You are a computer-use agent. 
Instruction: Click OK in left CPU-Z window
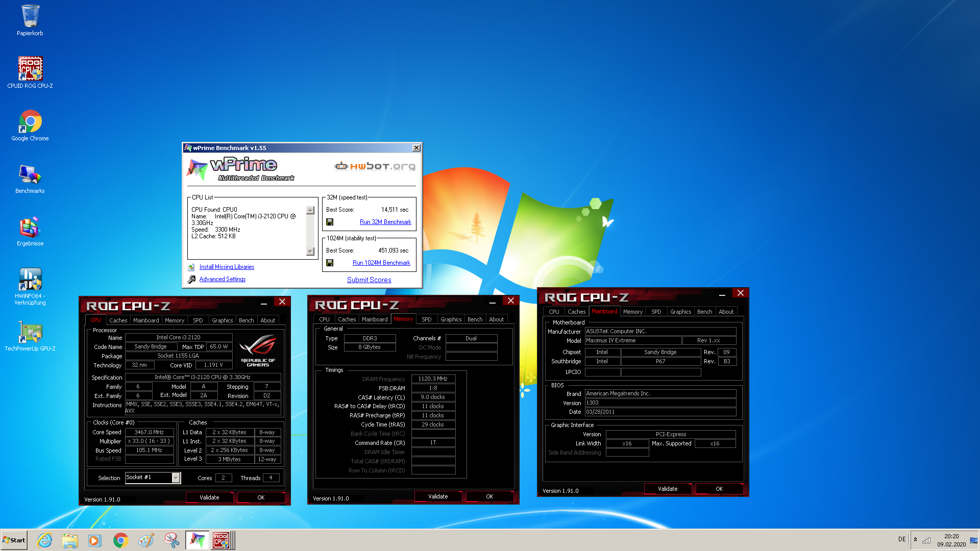(261, 497)
